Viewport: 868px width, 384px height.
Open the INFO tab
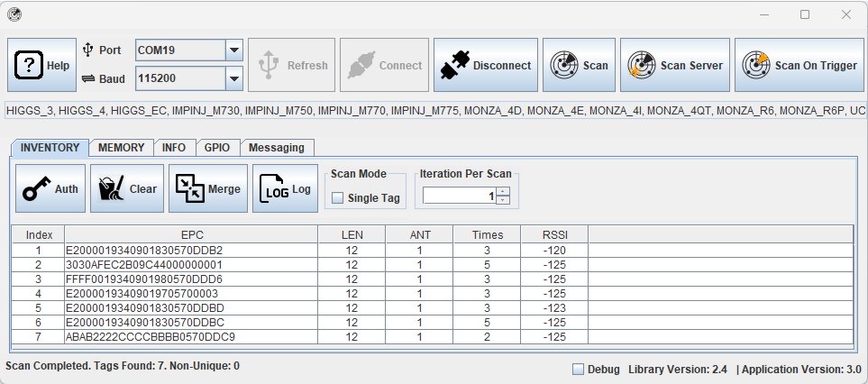(174, 148)
